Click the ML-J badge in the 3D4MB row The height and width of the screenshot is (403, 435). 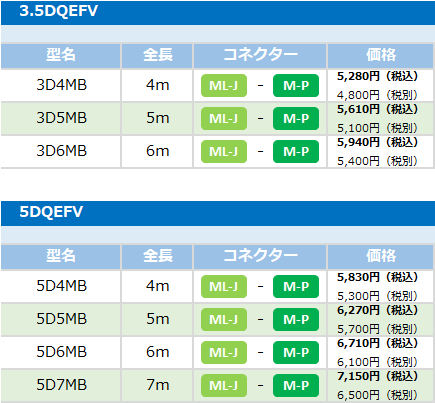pos(224,86)
